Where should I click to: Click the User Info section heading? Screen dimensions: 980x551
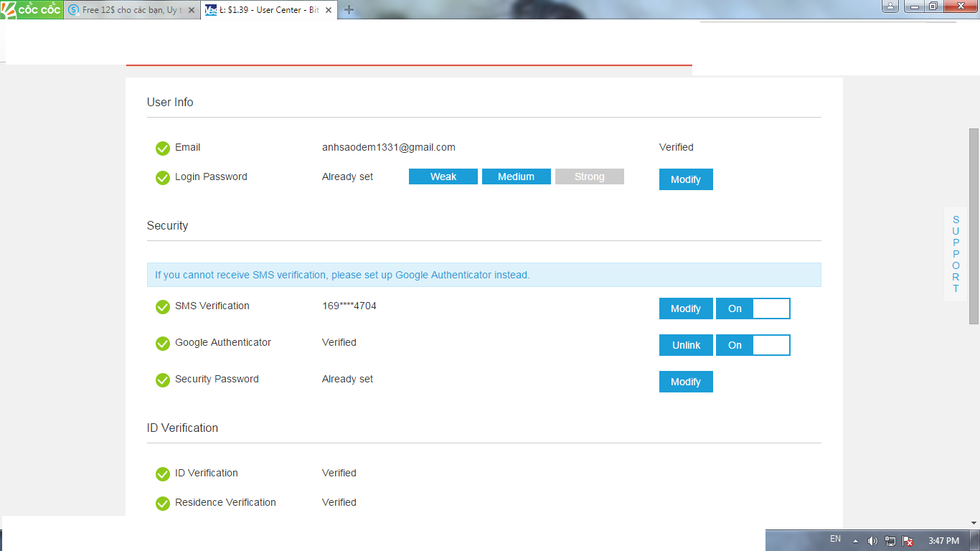170,102
